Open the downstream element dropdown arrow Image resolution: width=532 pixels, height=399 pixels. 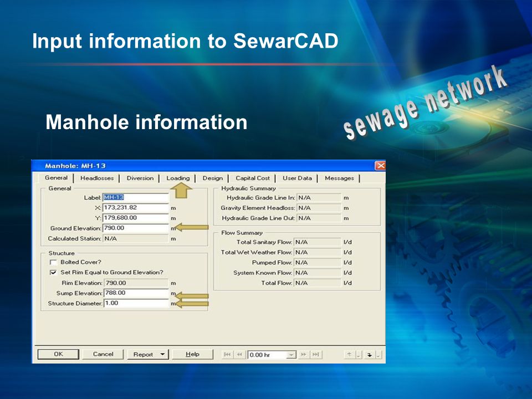coord(378,355)
